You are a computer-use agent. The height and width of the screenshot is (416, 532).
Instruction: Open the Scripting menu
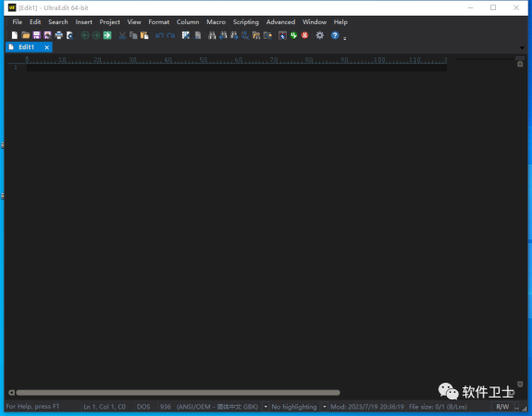245,22
